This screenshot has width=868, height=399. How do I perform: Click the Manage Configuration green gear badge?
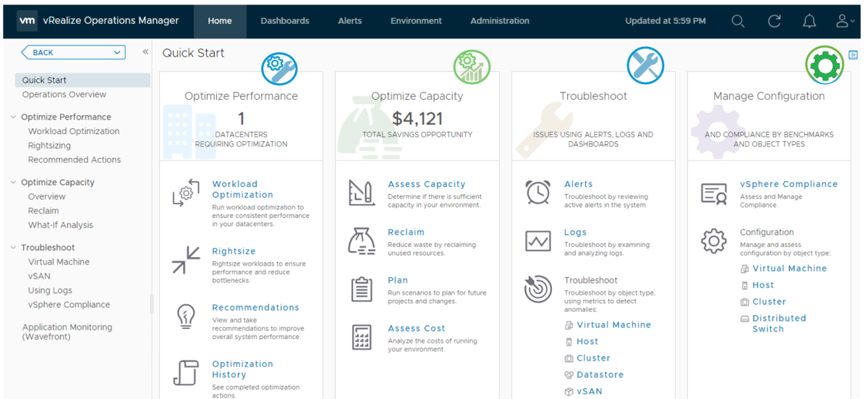[824, 67]
